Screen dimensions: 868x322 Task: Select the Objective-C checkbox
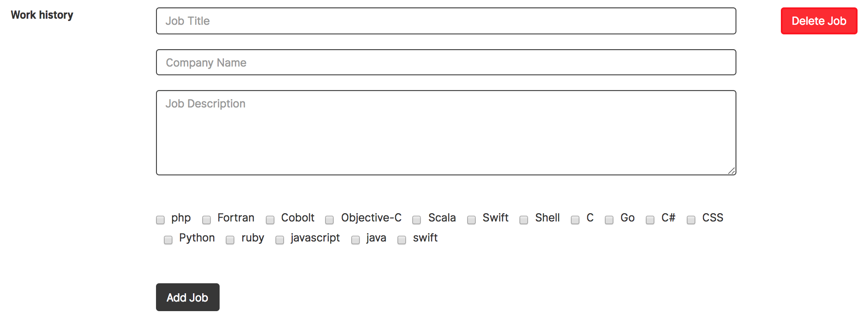pos(329,220)
